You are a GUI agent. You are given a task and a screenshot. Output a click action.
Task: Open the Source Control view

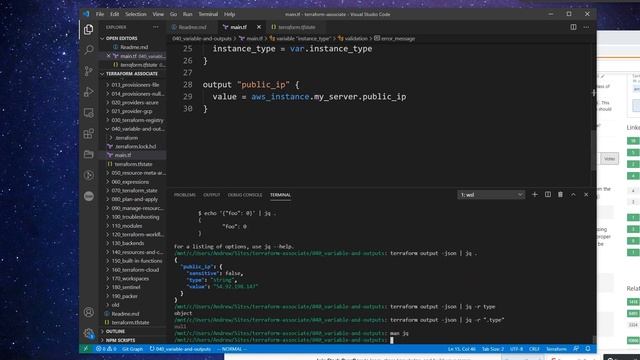tap(89, 71)
